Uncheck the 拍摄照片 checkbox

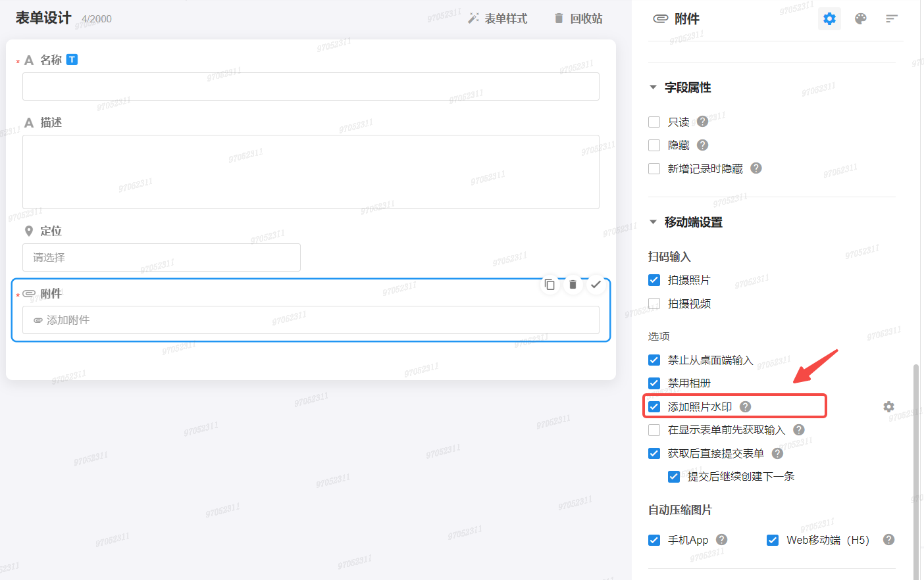point(654,279)
